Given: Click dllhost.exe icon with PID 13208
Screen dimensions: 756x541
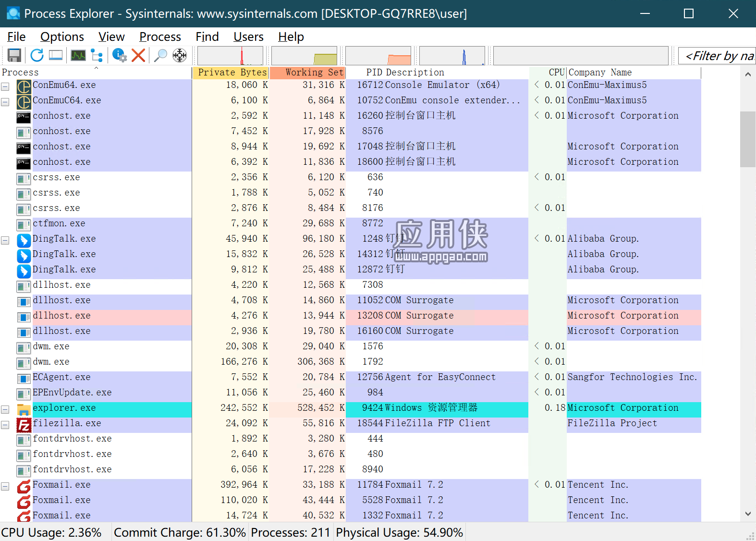Looking at the screenshot, I should coord(24,318).
